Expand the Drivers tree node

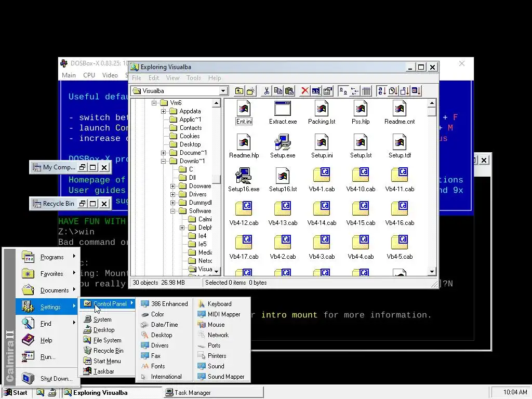172,194
